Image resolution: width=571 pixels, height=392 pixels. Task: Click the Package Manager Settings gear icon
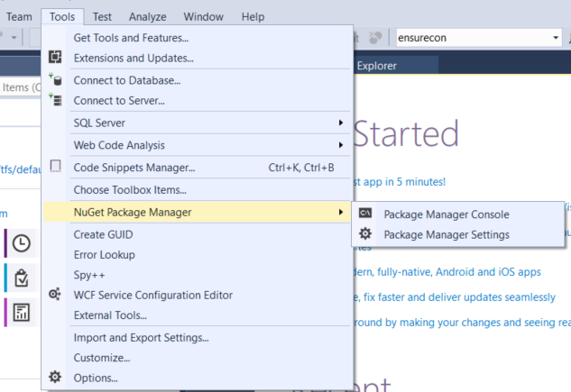point(365,234)
